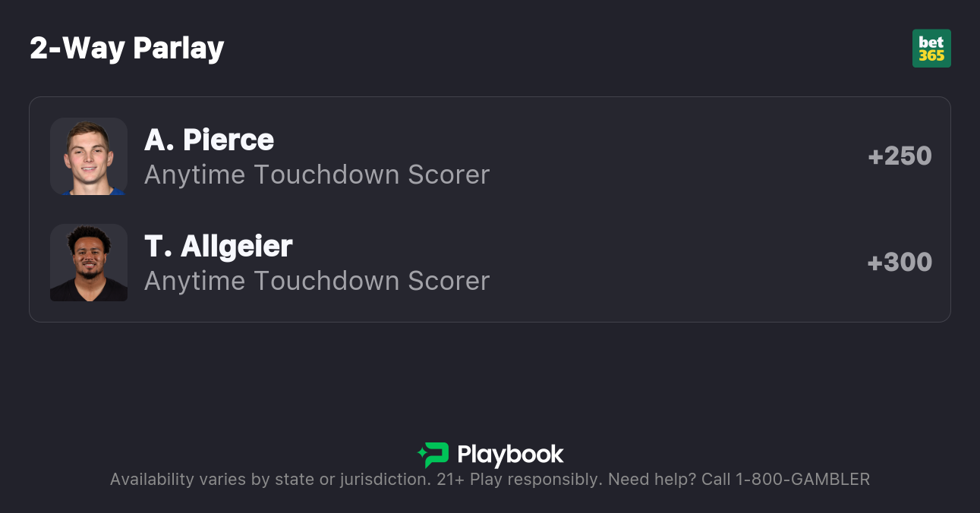This screenshot has width=980, height=513.
Task: Click the +250 odds for A. Pierce
Action: (900, 156)
